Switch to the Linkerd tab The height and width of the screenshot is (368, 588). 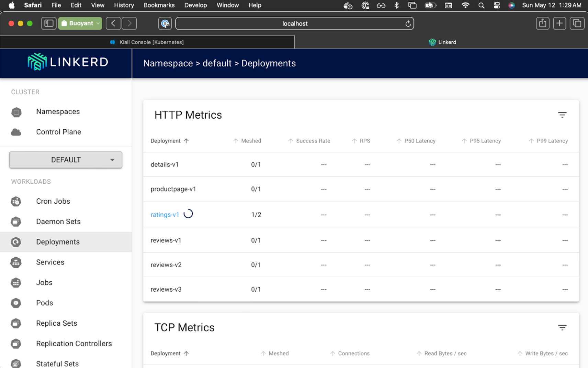pyautogui.click(x=441, y=42)
